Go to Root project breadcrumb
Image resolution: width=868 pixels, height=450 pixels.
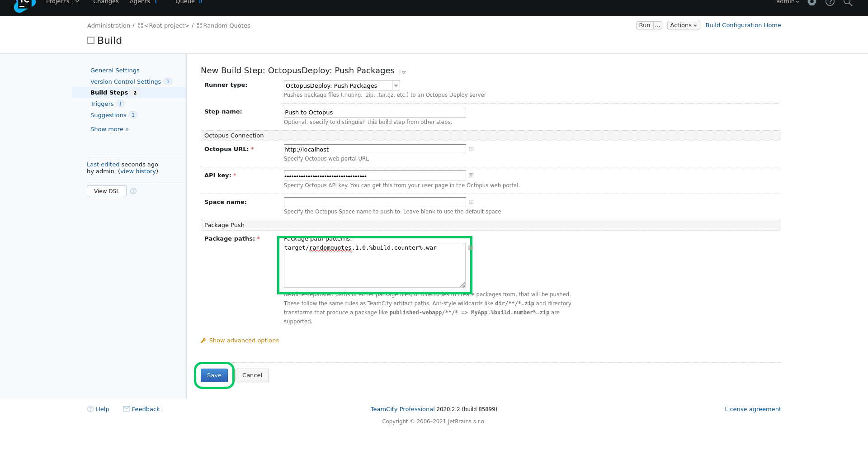[166, 26]
